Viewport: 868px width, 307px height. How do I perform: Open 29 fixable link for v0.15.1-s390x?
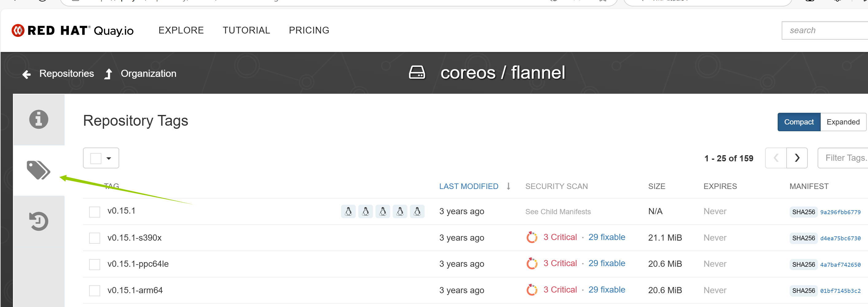tap(607, 237)
